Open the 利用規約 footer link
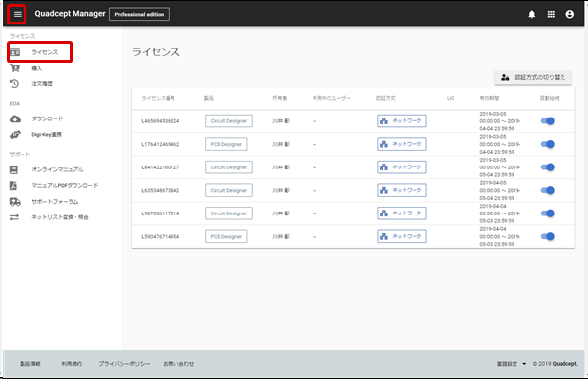This screenshot has width=588, height=379. pos(72,364)
